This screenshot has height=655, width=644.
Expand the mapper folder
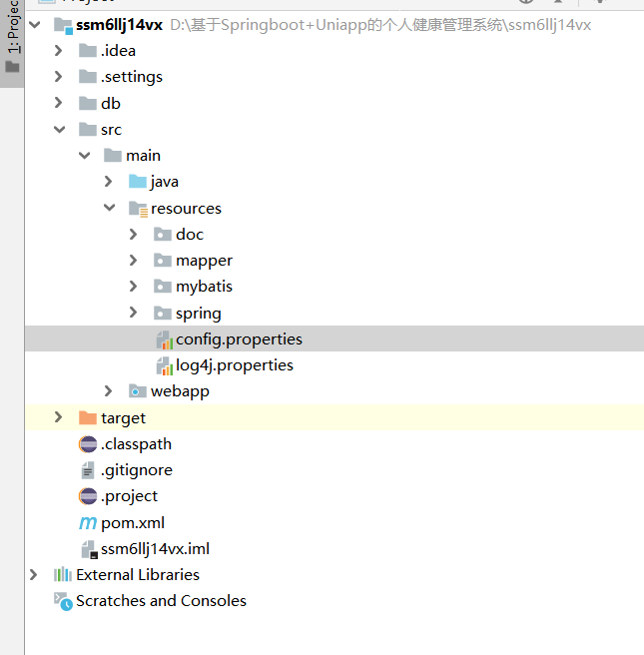click(x=134, y=261)
